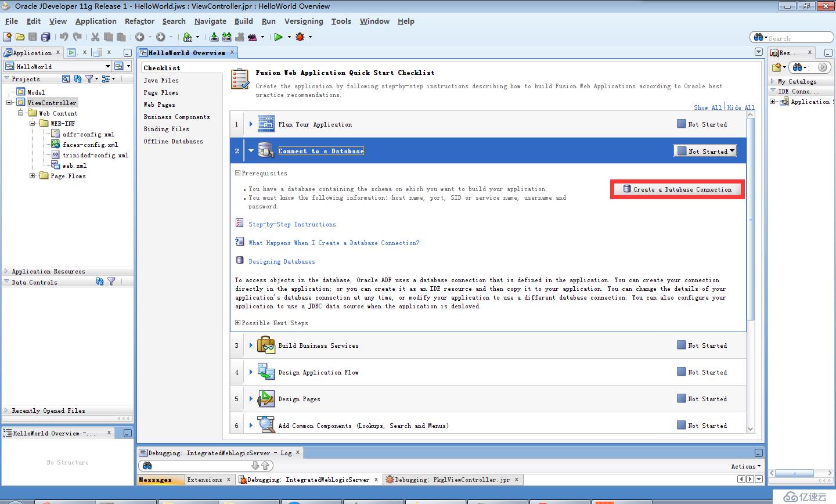The width and height of the screenshot is (836, 504).
Task: Open the Refactor menu
Action: tap(139, 21)
